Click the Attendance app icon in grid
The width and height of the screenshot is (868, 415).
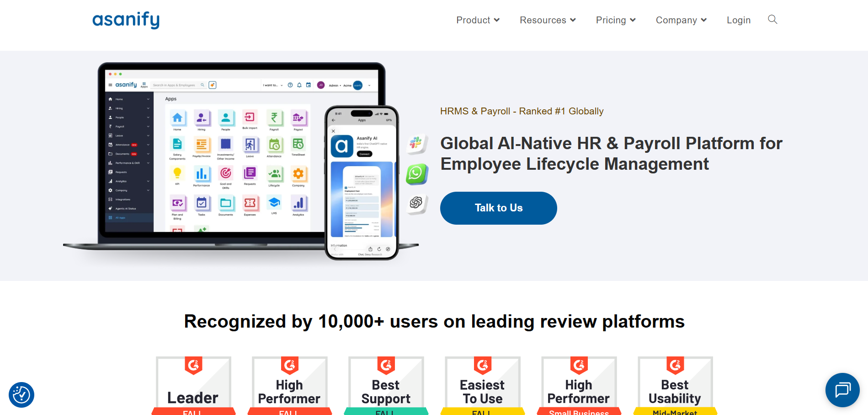point(274,145)
